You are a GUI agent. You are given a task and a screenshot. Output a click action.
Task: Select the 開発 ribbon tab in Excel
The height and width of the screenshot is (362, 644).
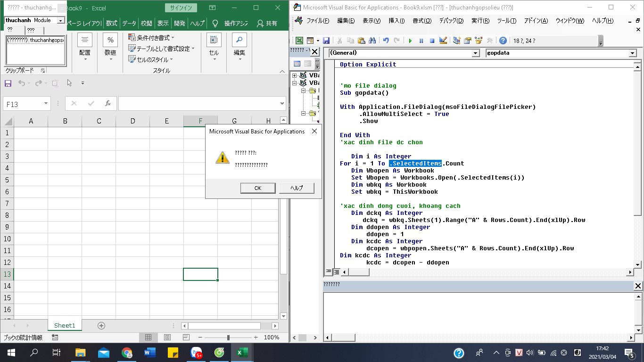(179, 23)
